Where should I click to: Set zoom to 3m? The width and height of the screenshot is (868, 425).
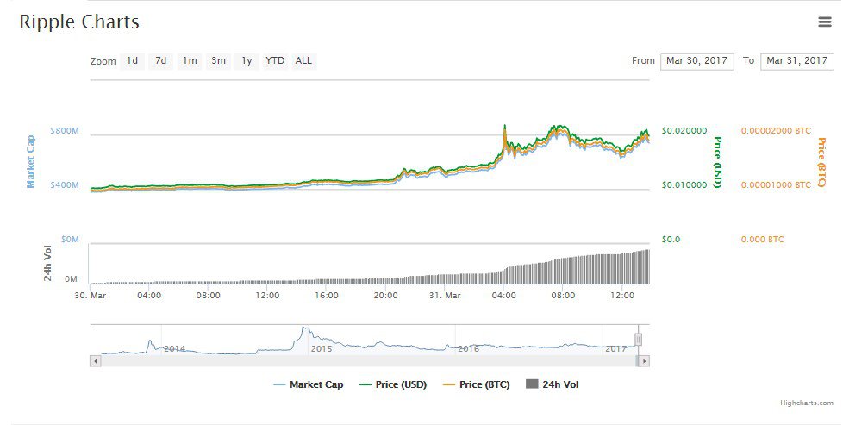point(219,61)
